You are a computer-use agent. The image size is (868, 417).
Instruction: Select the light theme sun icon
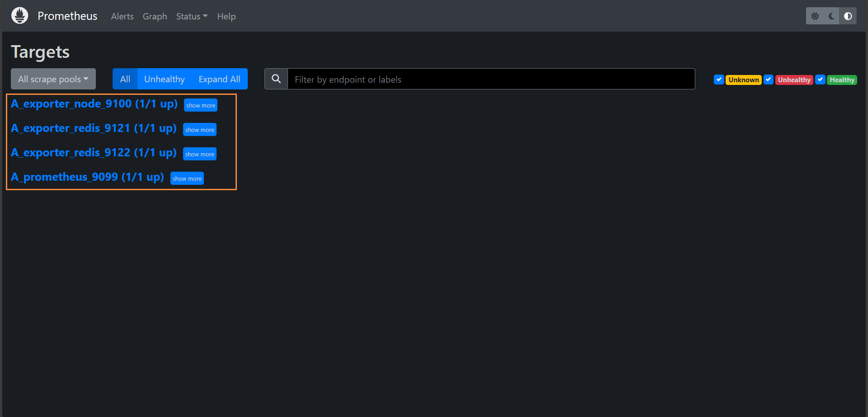[815, 16]
